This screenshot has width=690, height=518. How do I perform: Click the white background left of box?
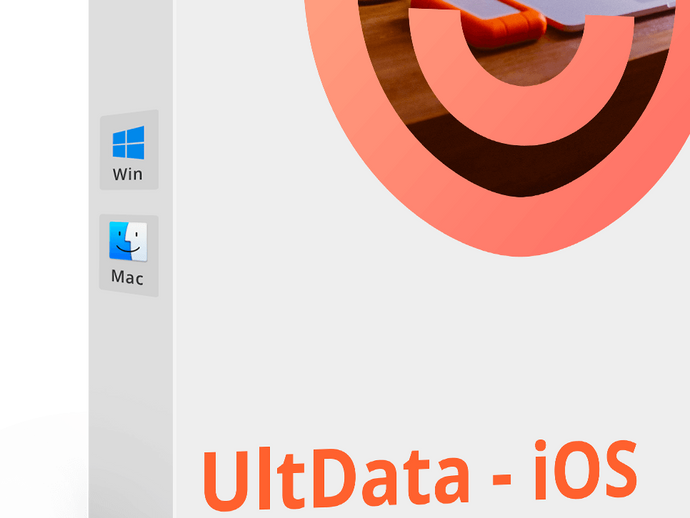[44, 220]
